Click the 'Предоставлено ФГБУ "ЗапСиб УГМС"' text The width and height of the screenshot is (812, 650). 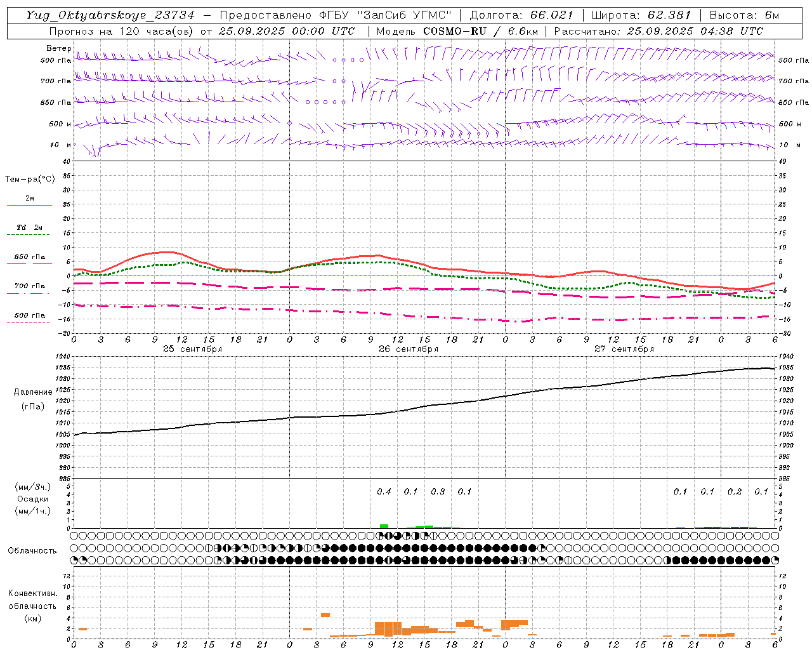336,15
